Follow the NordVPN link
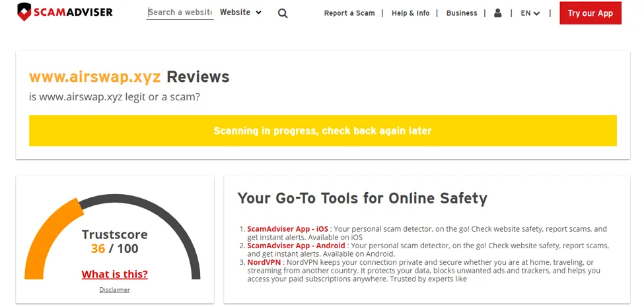 pyautogui.click(x=264, y=262)
